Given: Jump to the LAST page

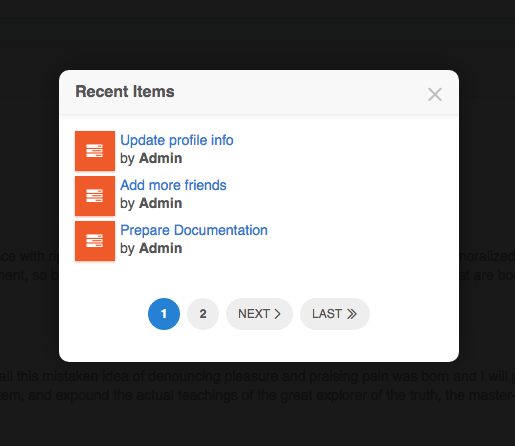Looking at the screenshot, I should coord(335,314).
